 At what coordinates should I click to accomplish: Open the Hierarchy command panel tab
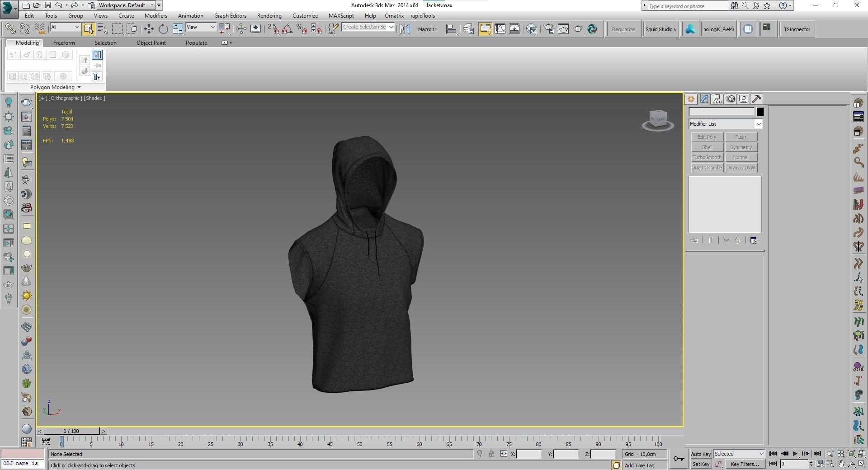(717, 99)
